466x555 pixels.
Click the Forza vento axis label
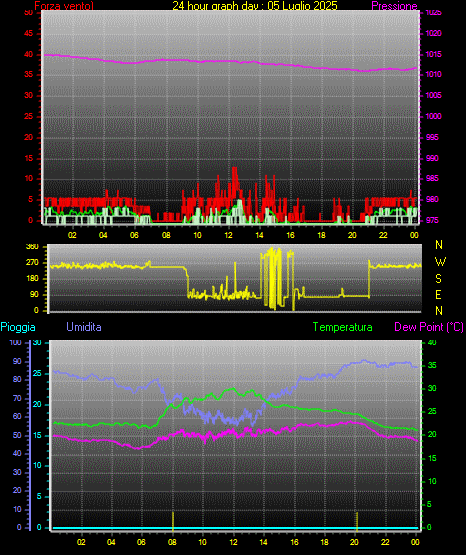tap(64, 6)
